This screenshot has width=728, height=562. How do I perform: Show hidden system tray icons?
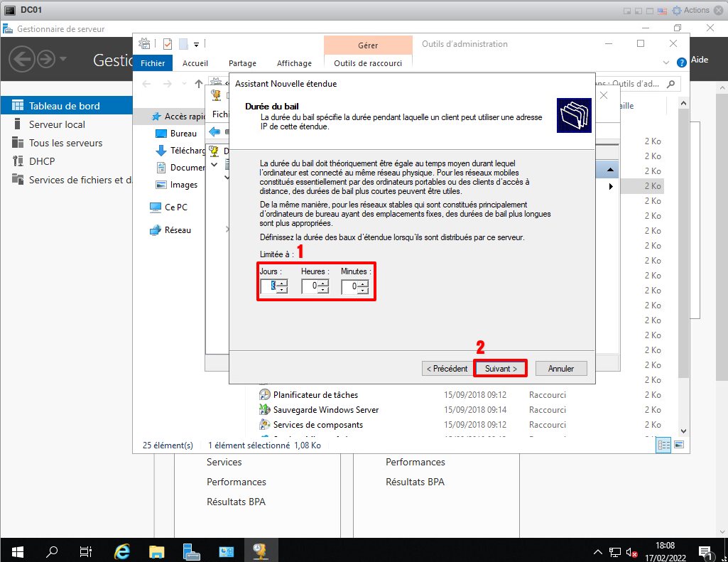click(x=598, y=551)
